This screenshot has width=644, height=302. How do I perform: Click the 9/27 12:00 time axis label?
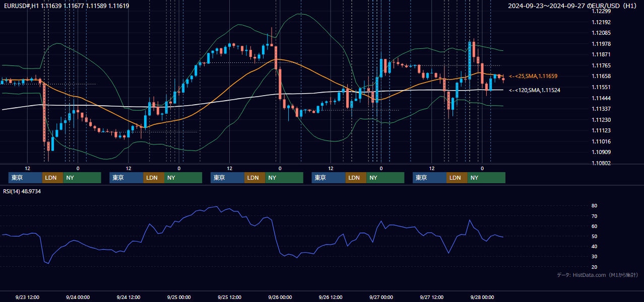(432, 297)
